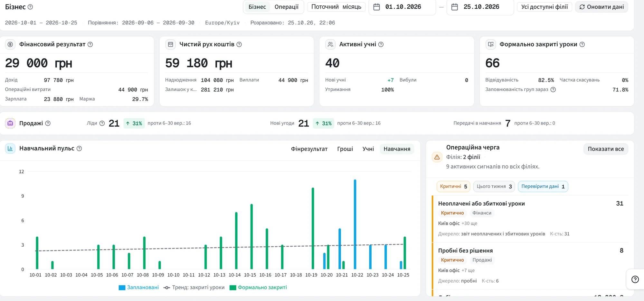Screen dimensions: 644x301
Task: Open the Усі доступні філії branch selector
Action: [x=545, y=7]
